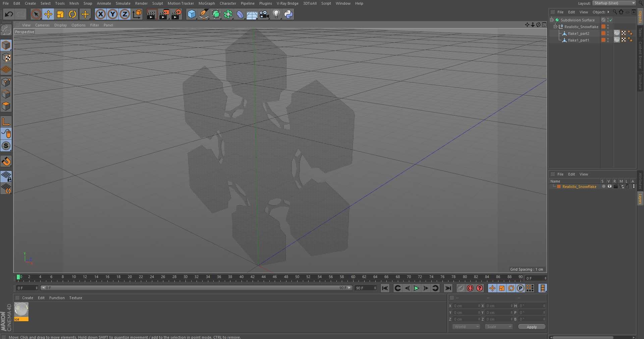The height and width of the screenshot is (339, 644).
Task: Switch to Edges mode
Action: click(x=6, y=94)
